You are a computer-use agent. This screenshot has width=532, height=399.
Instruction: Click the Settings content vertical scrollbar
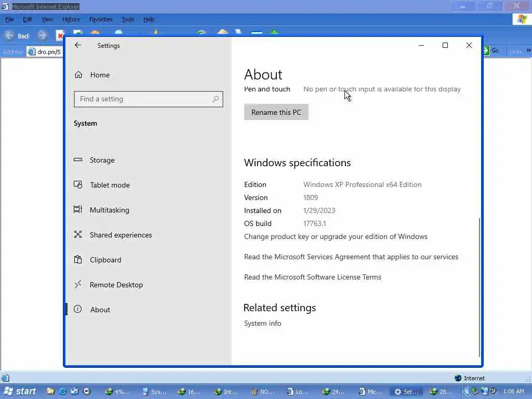coord(479,287)
